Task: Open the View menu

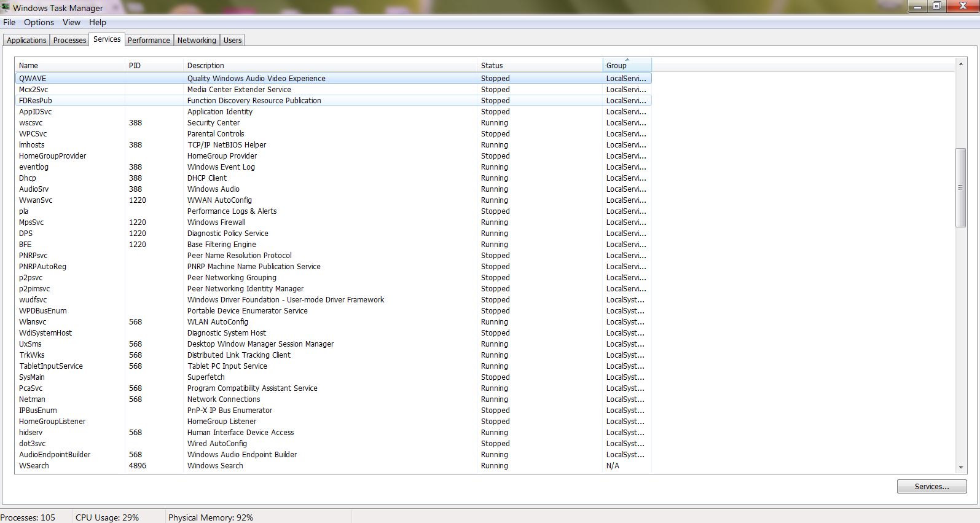Action: coord(71,22)
